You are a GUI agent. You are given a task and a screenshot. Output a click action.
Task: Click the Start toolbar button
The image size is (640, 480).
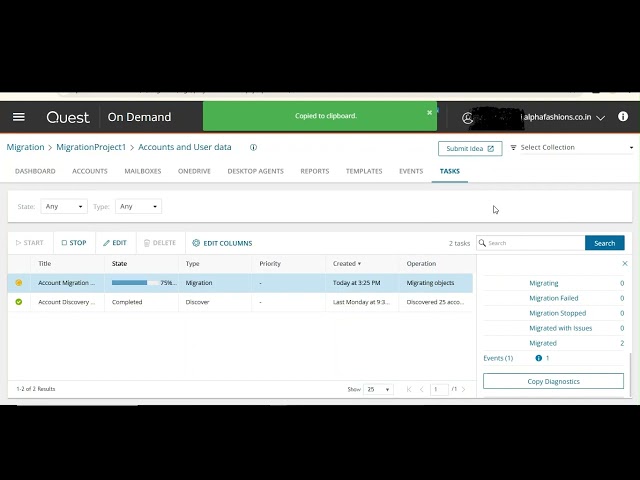click(30, 243)
